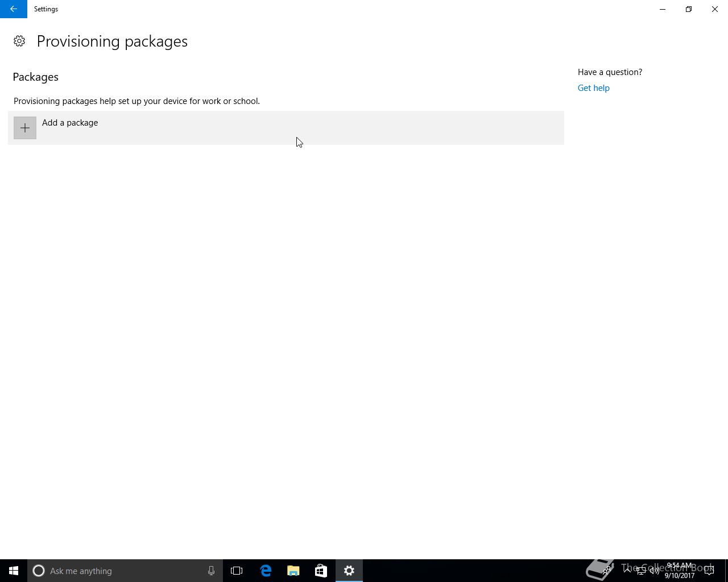Open the Get help link
This screenshot has height=582, width=728.
[593, 88]
